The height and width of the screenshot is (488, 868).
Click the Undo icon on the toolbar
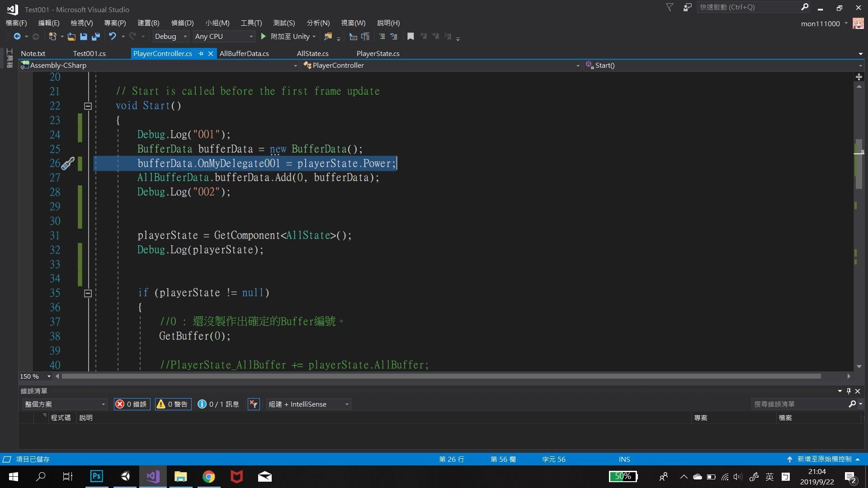113,37
